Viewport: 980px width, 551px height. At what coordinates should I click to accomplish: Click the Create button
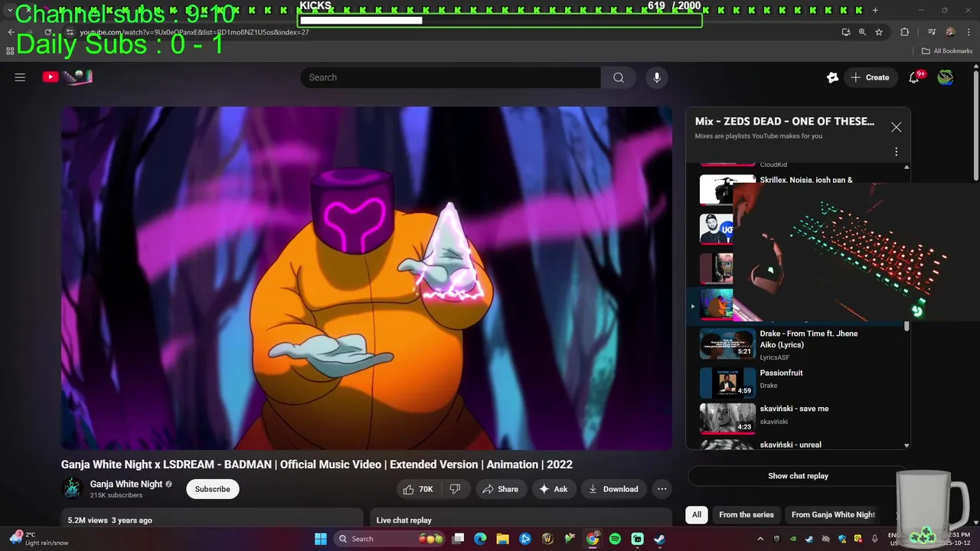(871, 77)
